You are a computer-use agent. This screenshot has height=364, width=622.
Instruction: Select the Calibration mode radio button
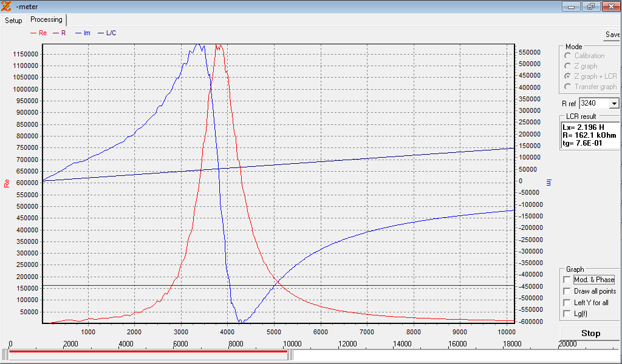point(567,56)
